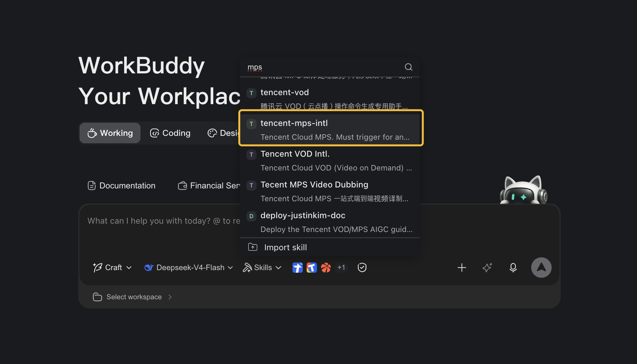Switch to the Working tab
637x364 pixels.
(x=110, y=133)
